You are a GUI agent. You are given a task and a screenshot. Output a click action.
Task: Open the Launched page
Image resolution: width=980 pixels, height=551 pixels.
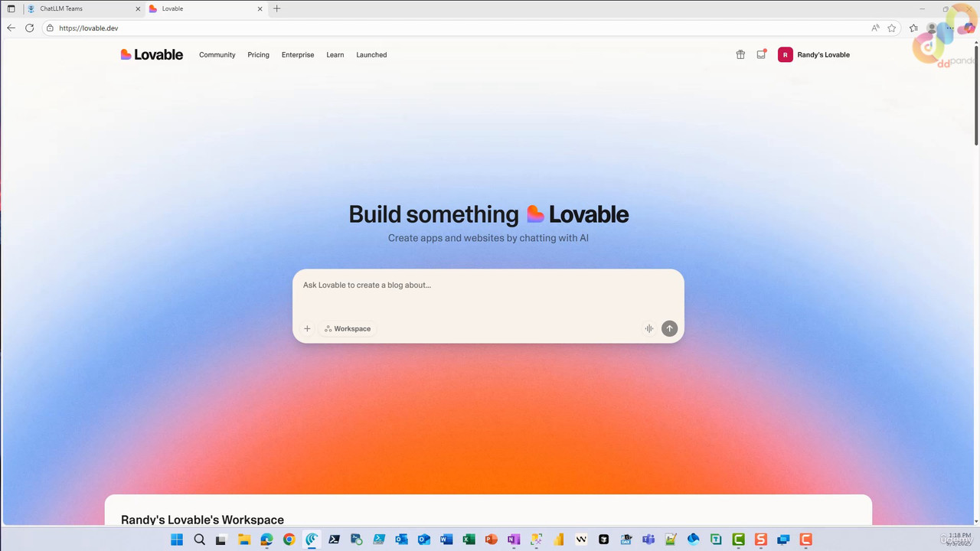pos(371,55)
